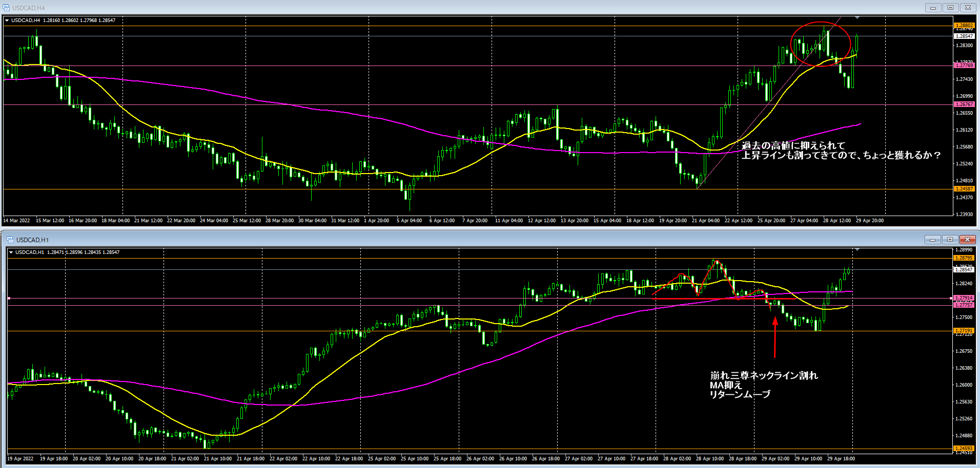The height and width of the screenshot is (468, 980).
Task: Click the 29 Apr 18:00 time label in H1
Action: pos(841,459)
